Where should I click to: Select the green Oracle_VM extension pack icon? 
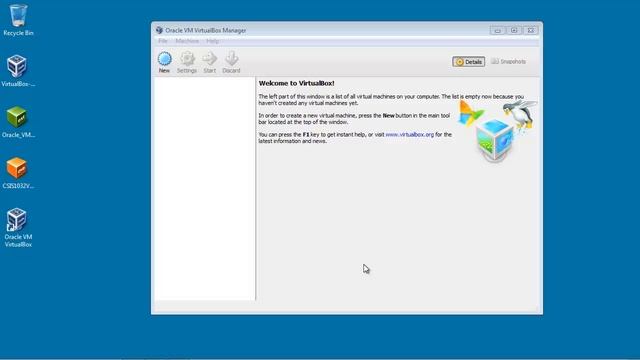point(18,122)
